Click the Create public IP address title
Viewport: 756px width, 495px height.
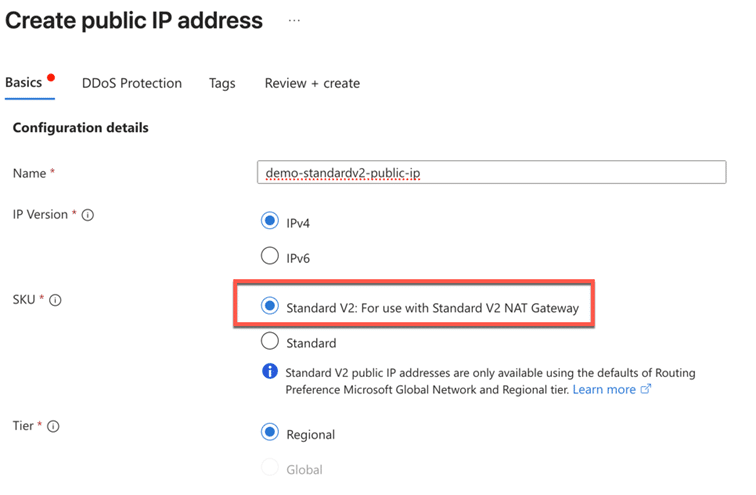click(134, 20)
